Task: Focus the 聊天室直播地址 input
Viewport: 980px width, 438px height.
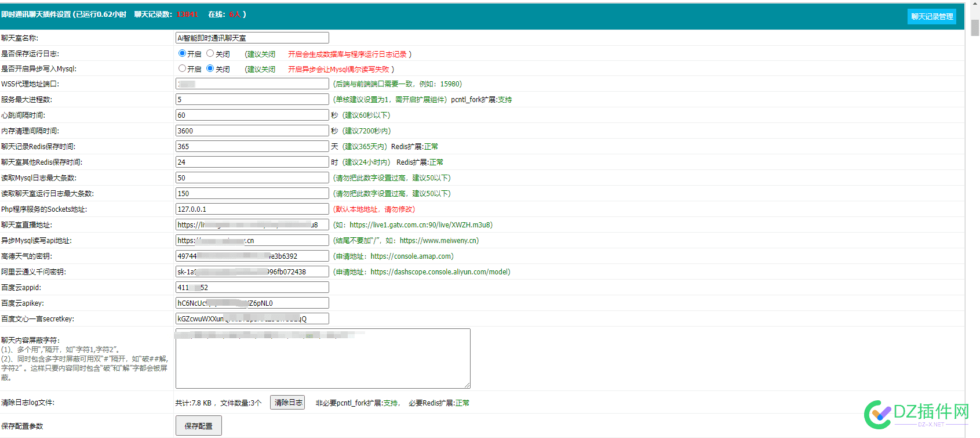Action: 252,225
